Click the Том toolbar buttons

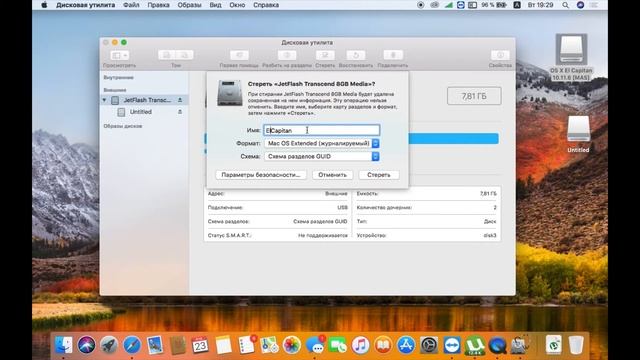click(x=176, y=55)
